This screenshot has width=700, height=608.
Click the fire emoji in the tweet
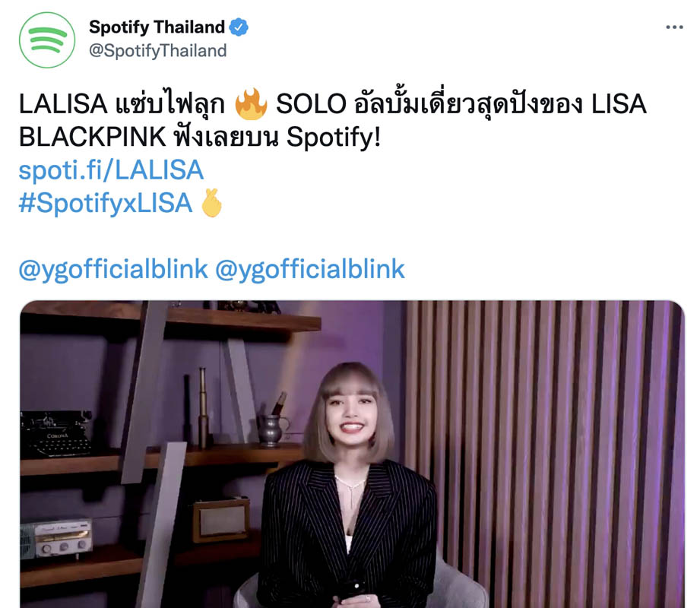(x=251, y=103)
